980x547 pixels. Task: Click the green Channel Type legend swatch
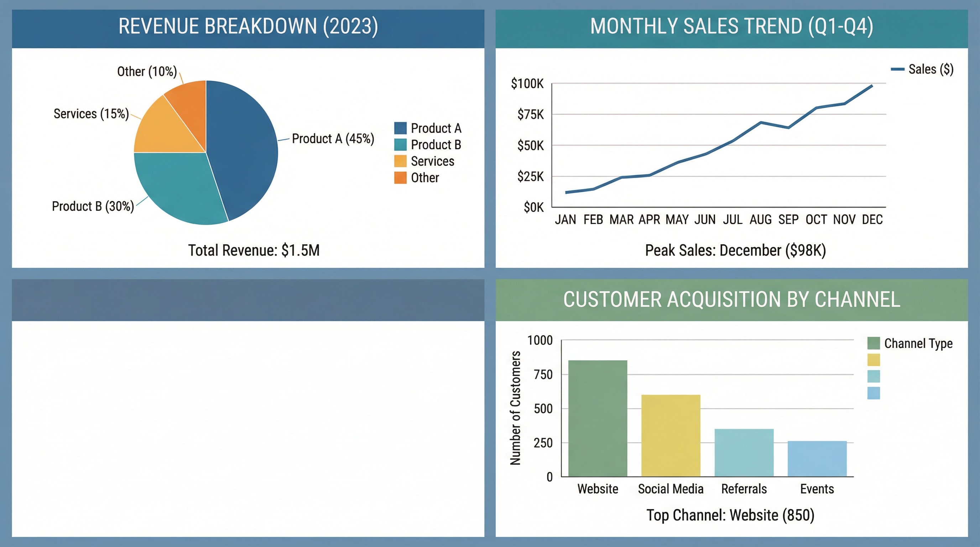click(x=874, y=343)
